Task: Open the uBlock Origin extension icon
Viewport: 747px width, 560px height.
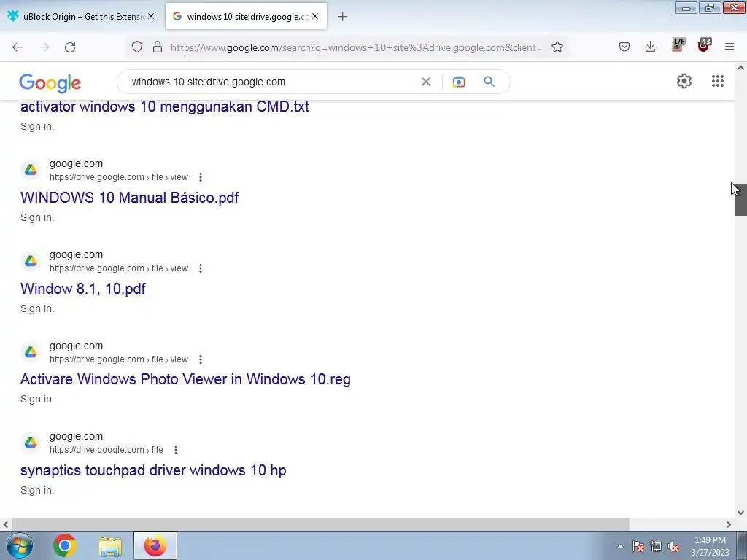Action: tap(704, 45)
